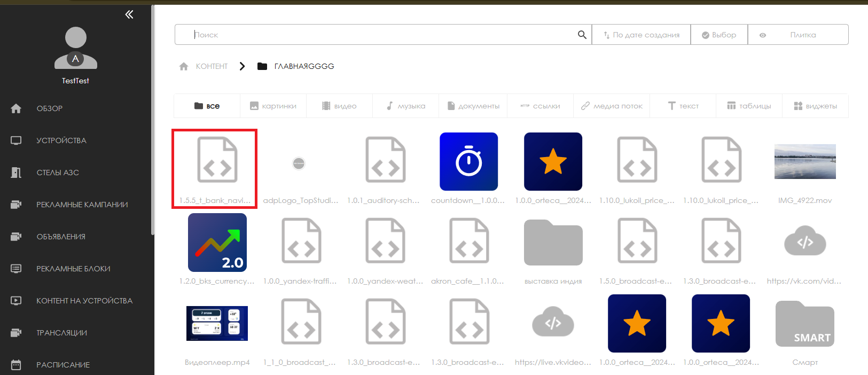Image resolution: width=868 pixels, height=375 pixels.
Task: Open the countdown timer widget
Action: point(468,162)
